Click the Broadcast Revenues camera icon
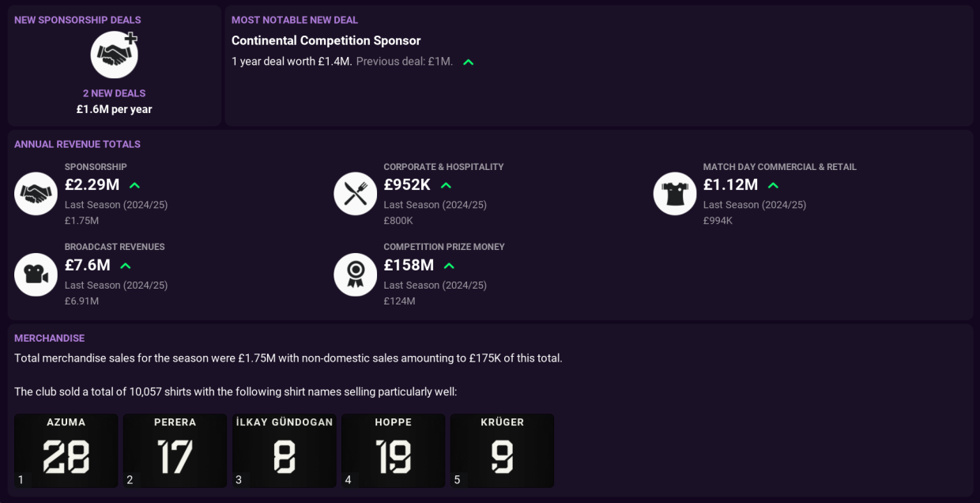The height and width of the screenshot is (503, 980). click(x=36, y=274)
